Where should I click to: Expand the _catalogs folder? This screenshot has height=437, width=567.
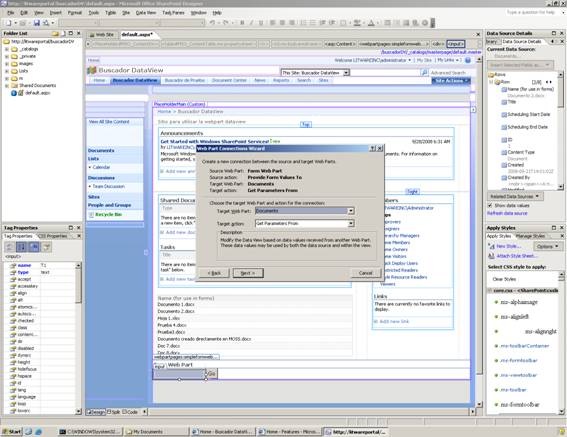click(x=7, y=49)
